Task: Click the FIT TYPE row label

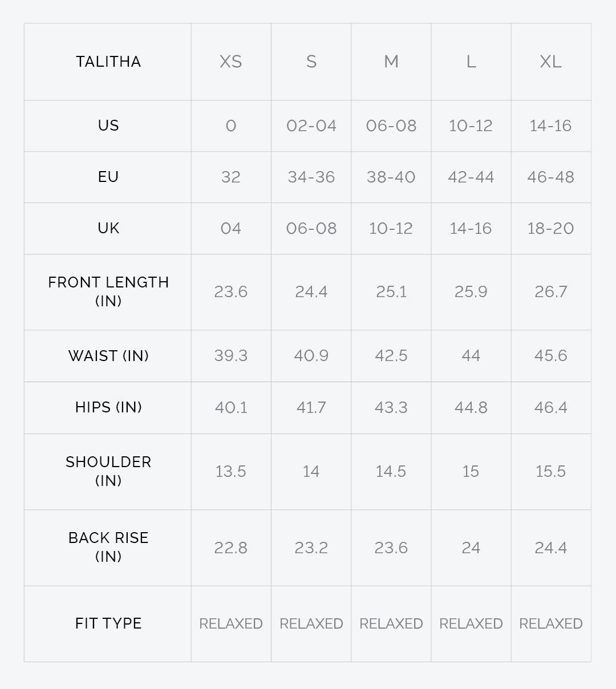Action: pyautogui.click(x=108, y=623)
